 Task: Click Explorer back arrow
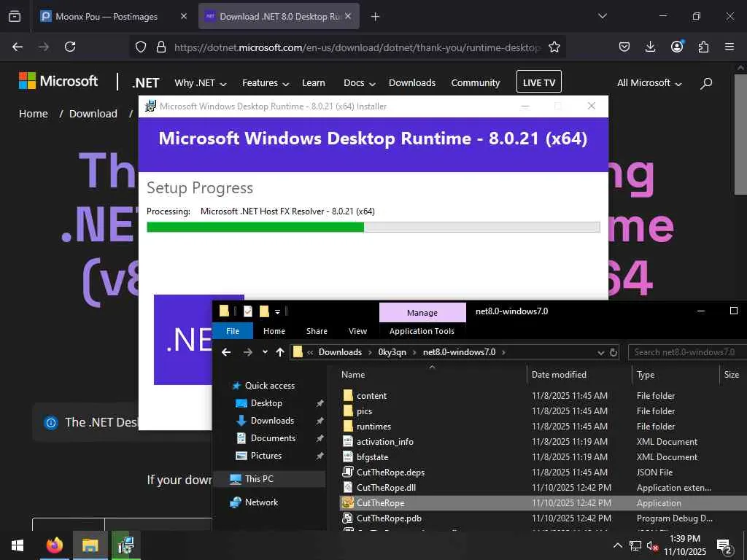[226, 352]
